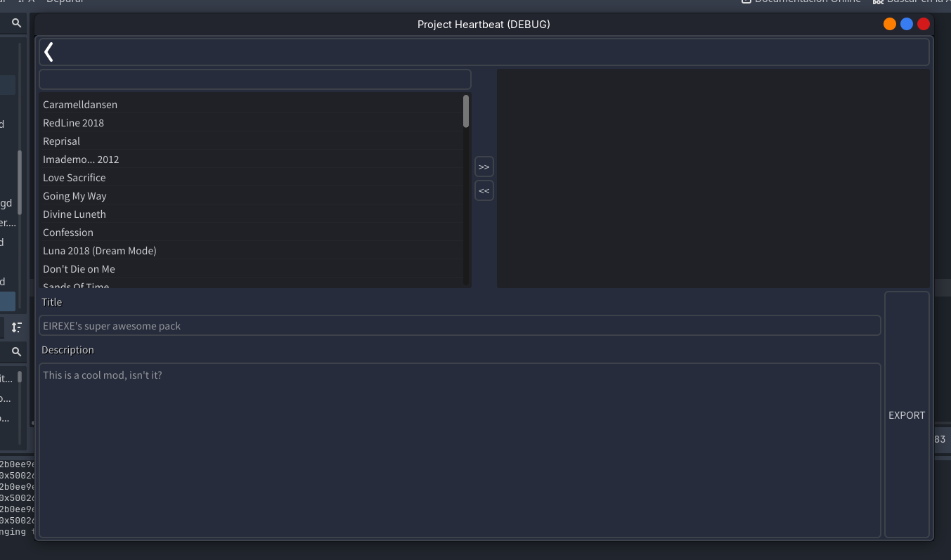Focus the Title input field
951x560 pixels.
pos(460,326)
